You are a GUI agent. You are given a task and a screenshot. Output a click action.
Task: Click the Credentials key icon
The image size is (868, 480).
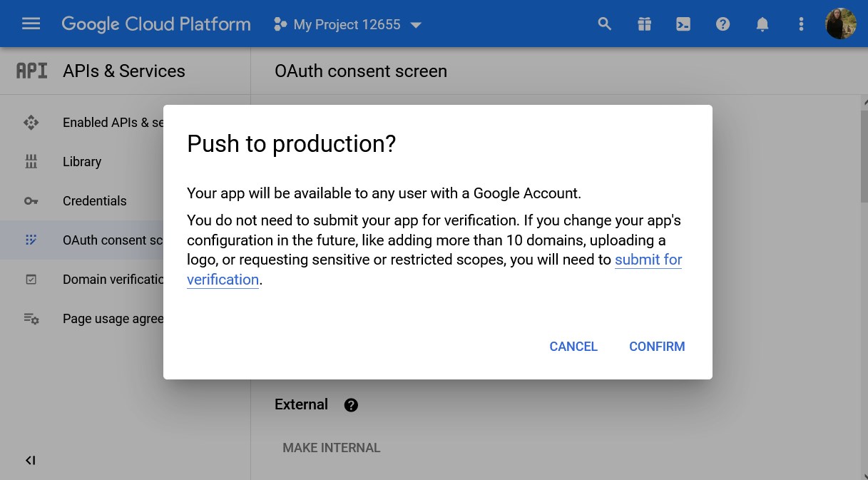click(x=31, y=201)
